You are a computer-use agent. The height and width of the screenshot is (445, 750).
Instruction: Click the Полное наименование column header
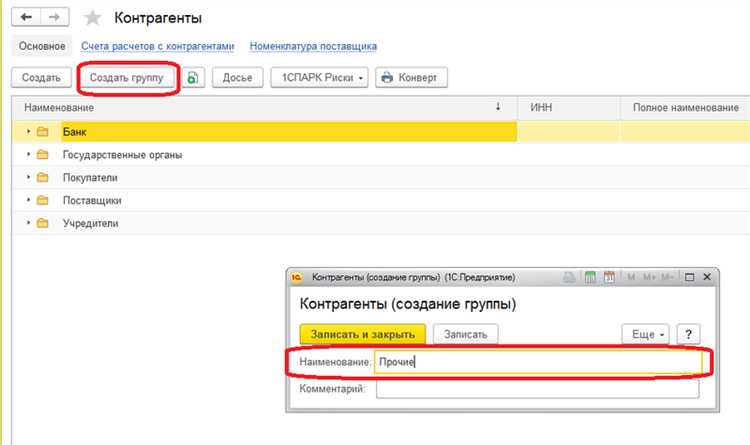(685, 108)
